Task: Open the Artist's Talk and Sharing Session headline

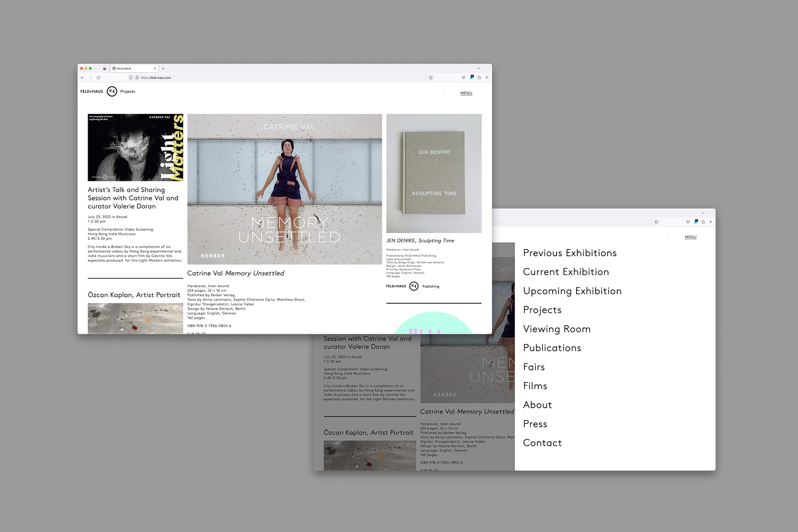Action: [133, 198]
